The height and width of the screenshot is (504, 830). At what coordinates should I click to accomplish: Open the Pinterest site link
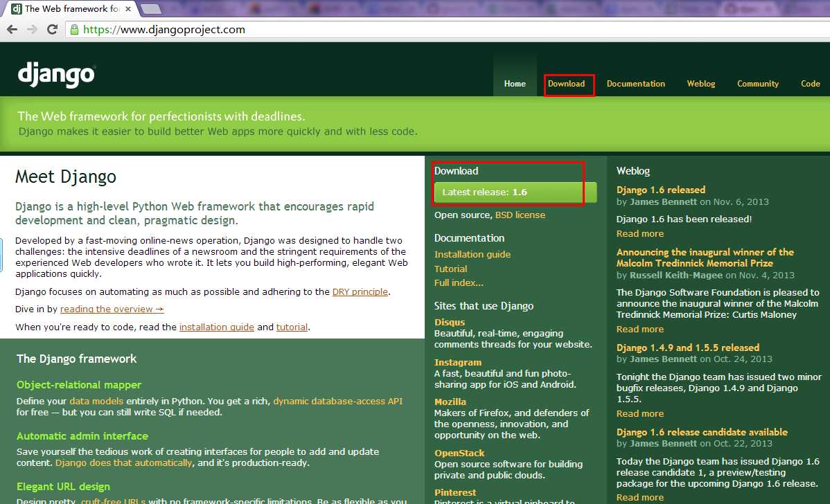(454, 492)
